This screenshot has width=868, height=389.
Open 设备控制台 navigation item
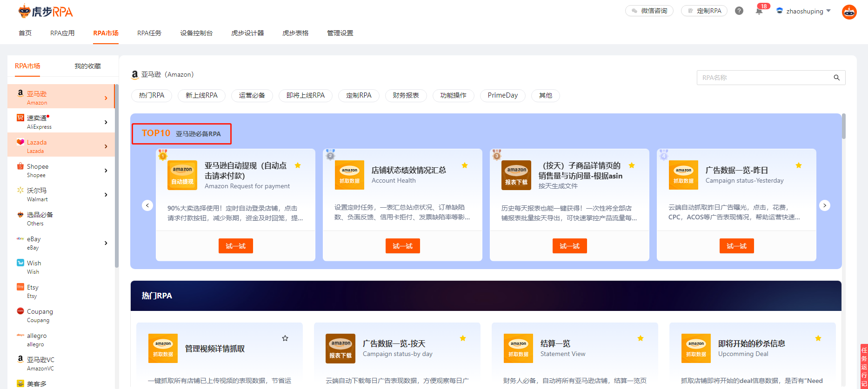point(196,33)
